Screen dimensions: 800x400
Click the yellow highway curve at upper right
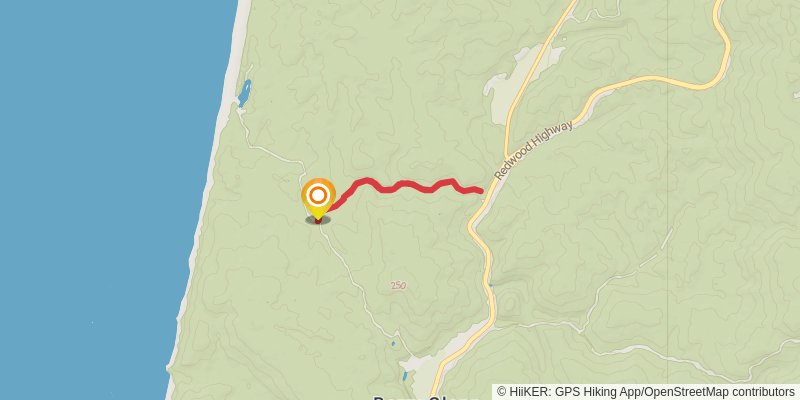click(721, 51)
